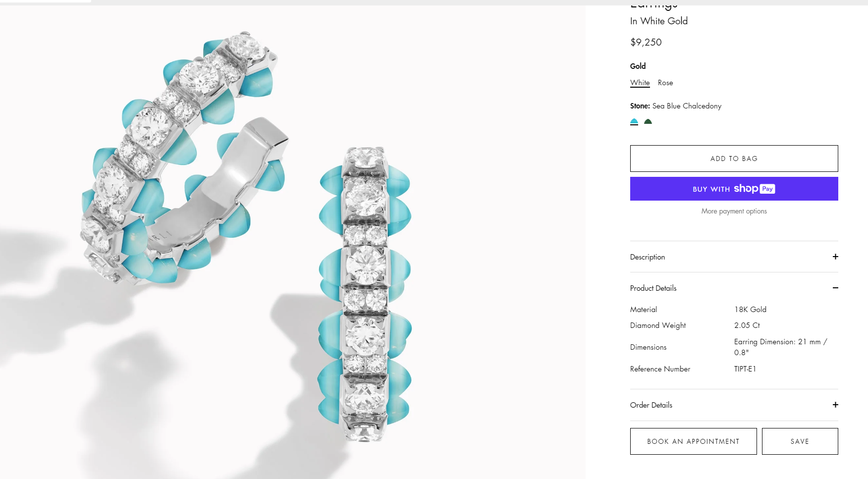This screenshot has width=868, height=479.
Task: Save this item with the Save button
Action: pos(800,441)
